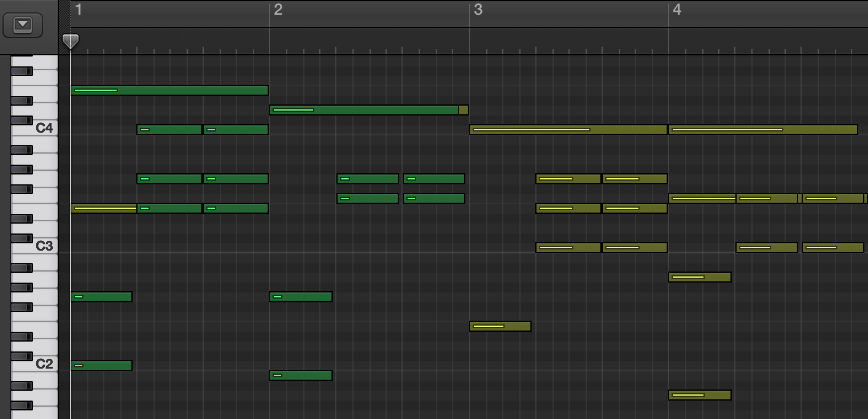Open the dropdown menu button above the keyboard
This screenshot has width=868, height=419.
point(23,25)
